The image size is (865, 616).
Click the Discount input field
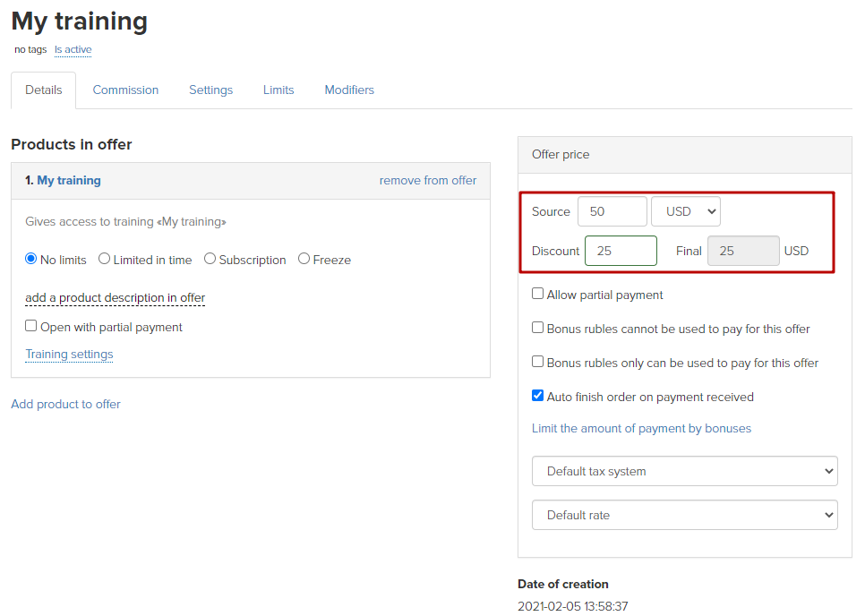(621, 251)
